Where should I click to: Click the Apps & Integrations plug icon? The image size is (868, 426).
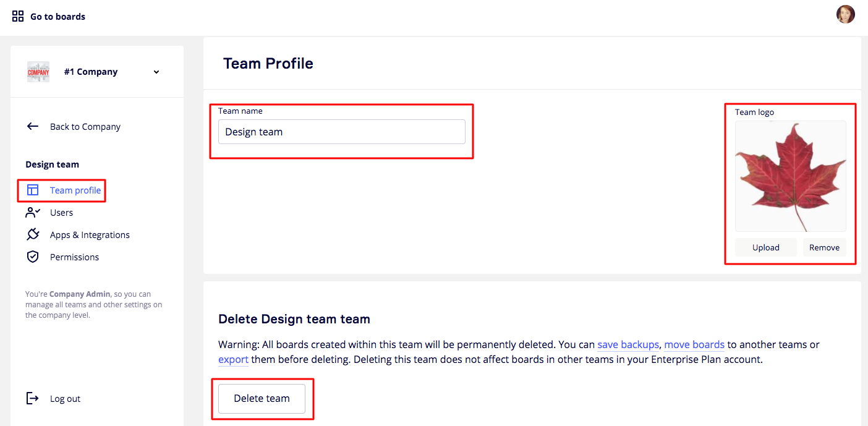[33, 235]
